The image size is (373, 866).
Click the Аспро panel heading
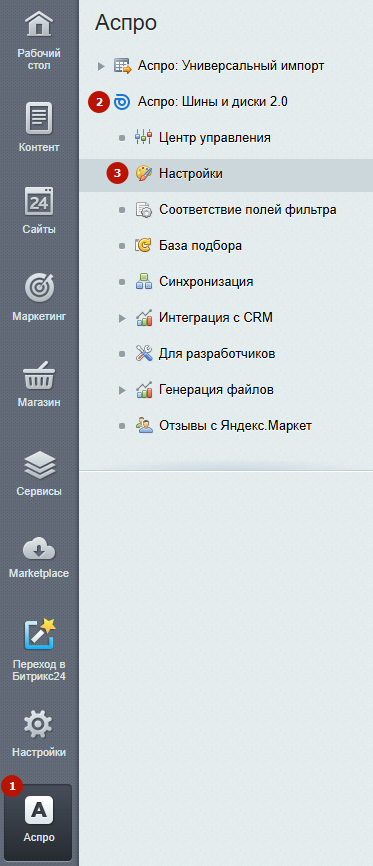pyautogui.click(x=126, y=23)
